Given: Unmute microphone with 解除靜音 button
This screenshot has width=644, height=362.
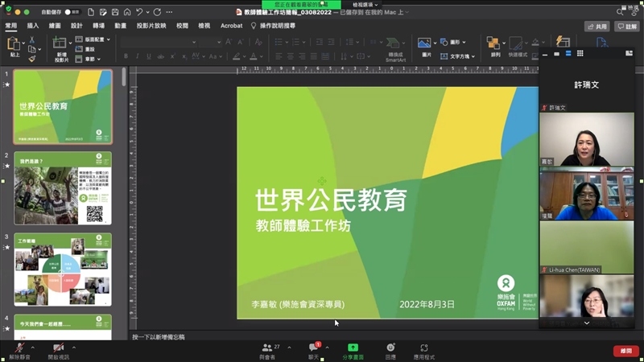Looking at the screenshot, I should click(x=18, y=348).
